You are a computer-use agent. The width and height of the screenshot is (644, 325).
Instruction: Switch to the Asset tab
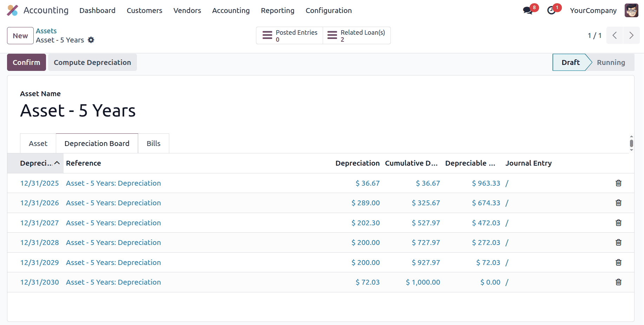(38, 143)
